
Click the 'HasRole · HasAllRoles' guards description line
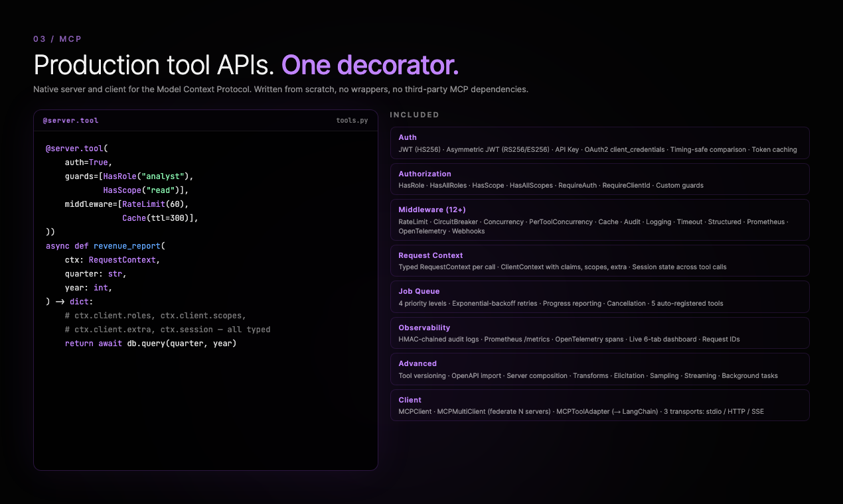pyautogui.click(x=551, y=186)
